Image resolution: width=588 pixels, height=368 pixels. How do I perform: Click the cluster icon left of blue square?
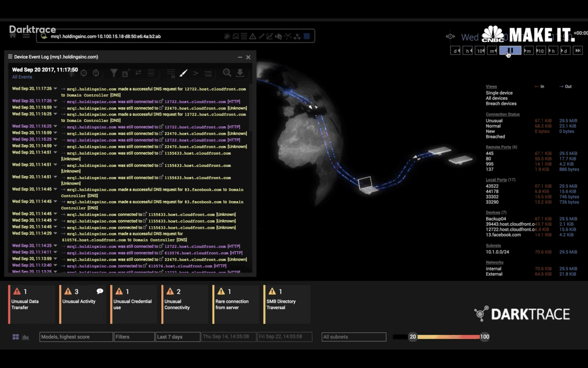[297, 36]
